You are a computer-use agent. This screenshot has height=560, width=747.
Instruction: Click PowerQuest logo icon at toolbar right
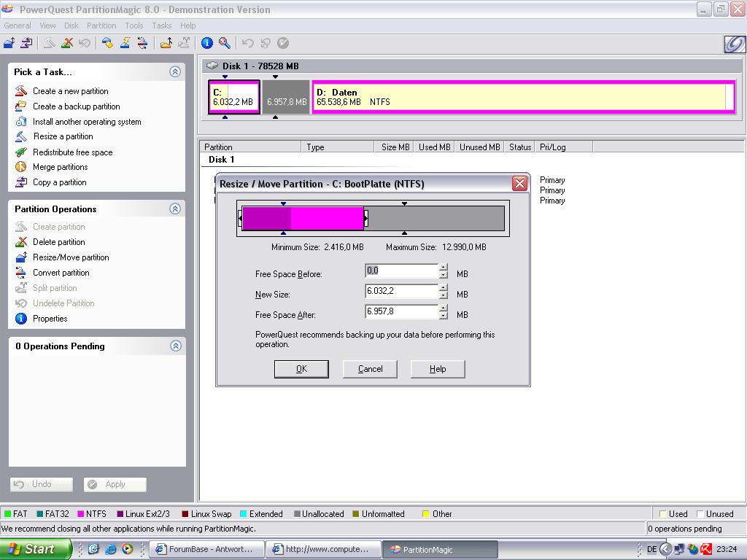pyautogui.click(x=734, y=44)
